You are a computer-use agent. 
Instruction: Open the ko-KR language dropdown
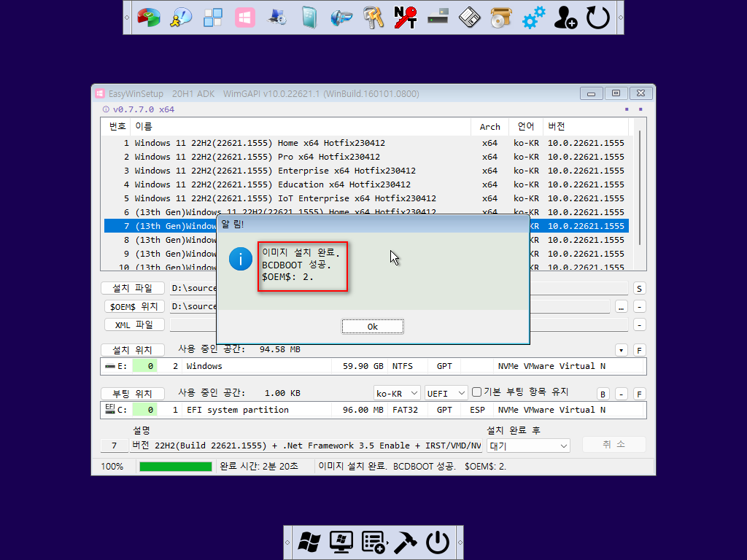(397, 393)
